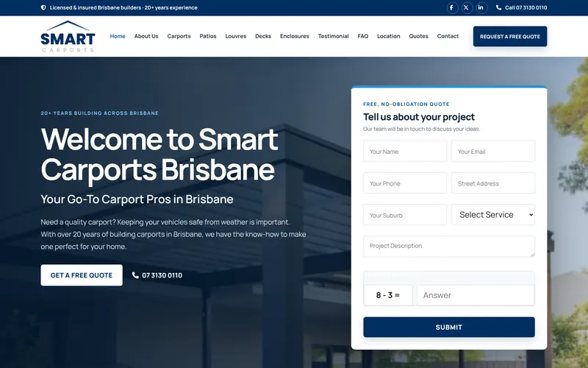
Task: Open the Location menu item
Action: click(389, 36)
